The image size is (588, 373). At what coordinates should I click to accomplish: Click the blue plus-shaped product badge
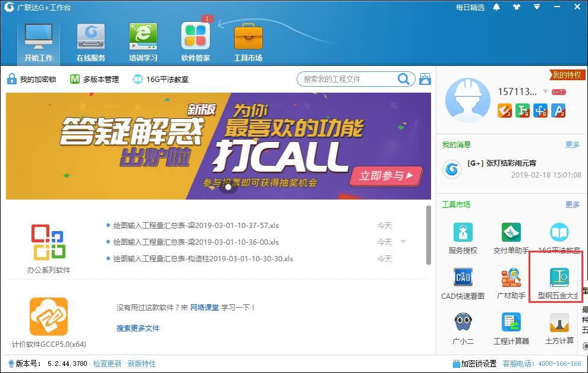[x=540, y=110]
